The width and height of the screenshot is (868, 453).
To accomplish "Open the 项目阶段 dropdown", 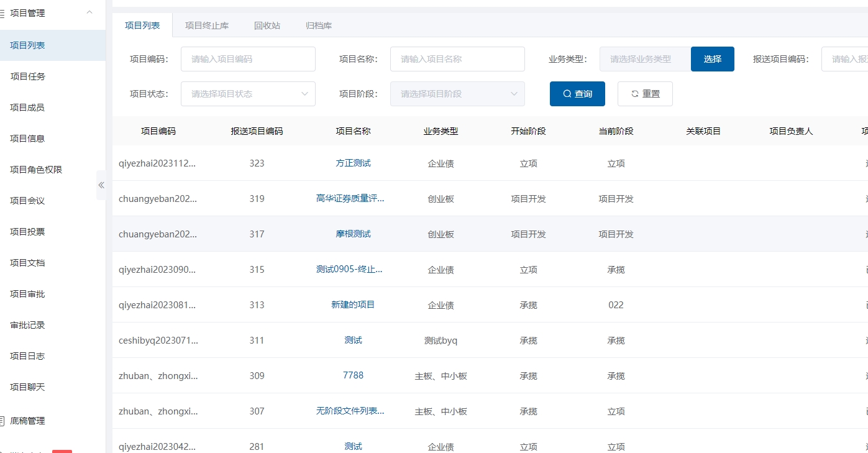I will point(457,94).
